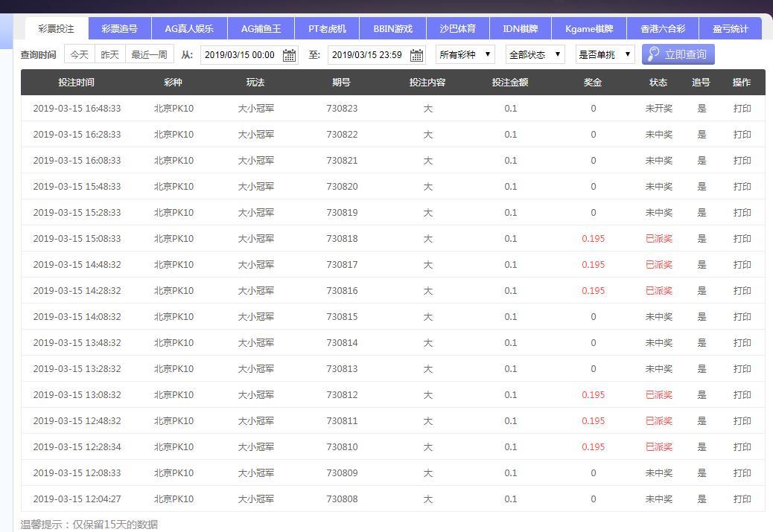
Task: Open the 沙巴体育 tab
Action: click(458, 28)
